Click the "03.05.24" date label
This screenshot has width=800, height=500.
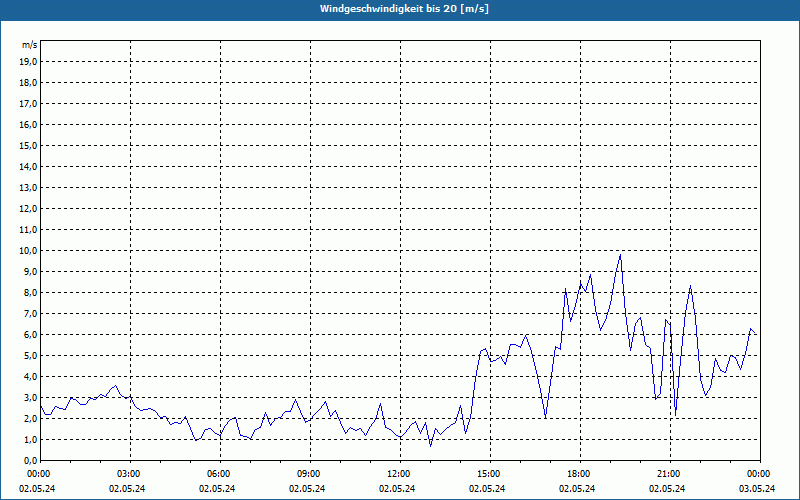pos(757,488)
